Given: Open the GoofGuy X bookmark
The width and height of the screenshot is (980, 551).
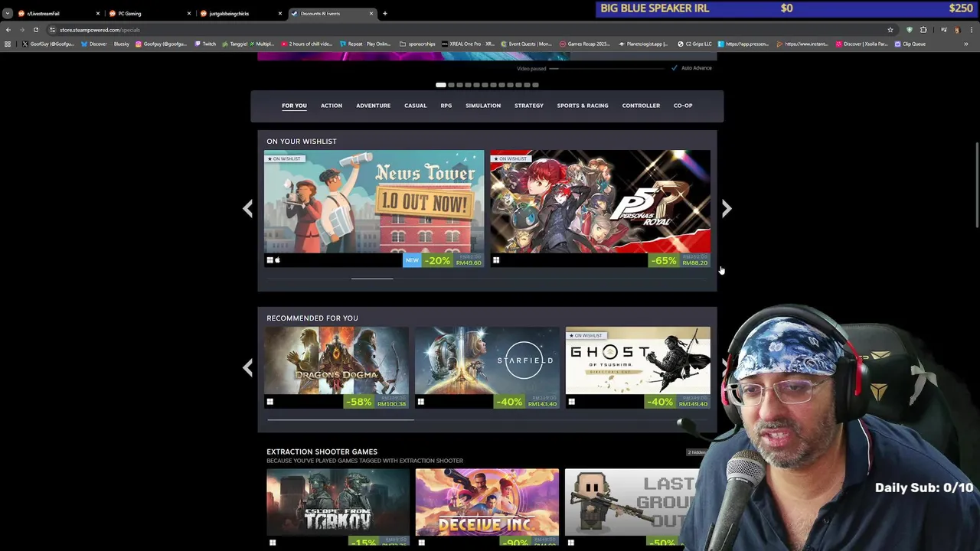Looking at the screenshot, I should [x=47, y=44].
